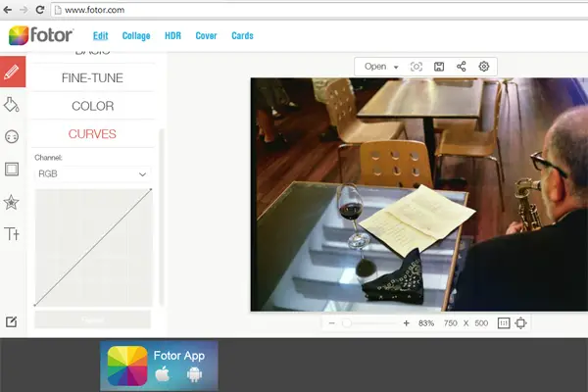
Task: Click the image height value 500
Action: 481,323
